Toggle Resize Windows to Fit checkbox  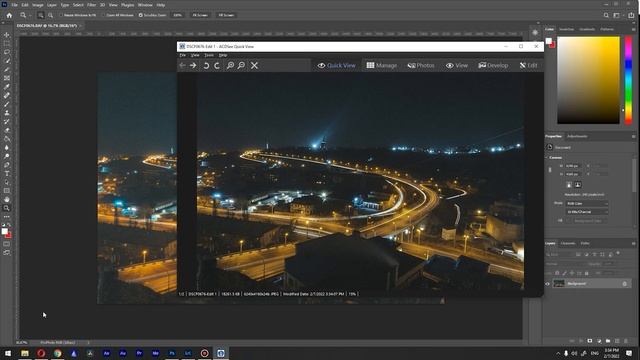tap(61, 15)
